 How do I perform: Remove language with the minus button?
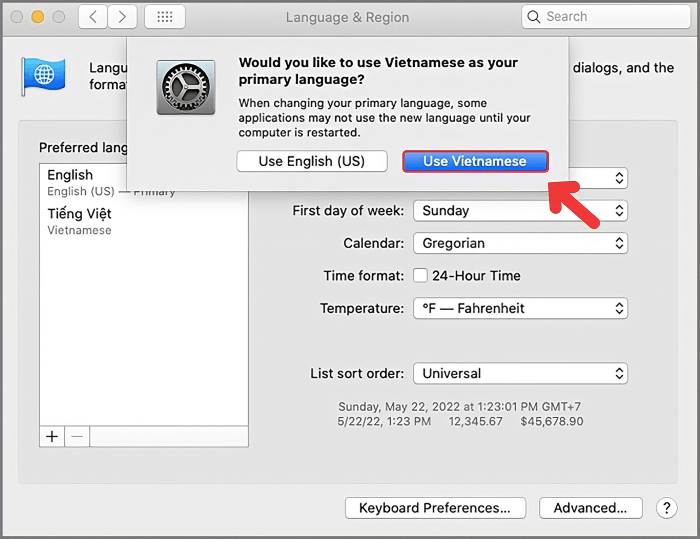78,437
